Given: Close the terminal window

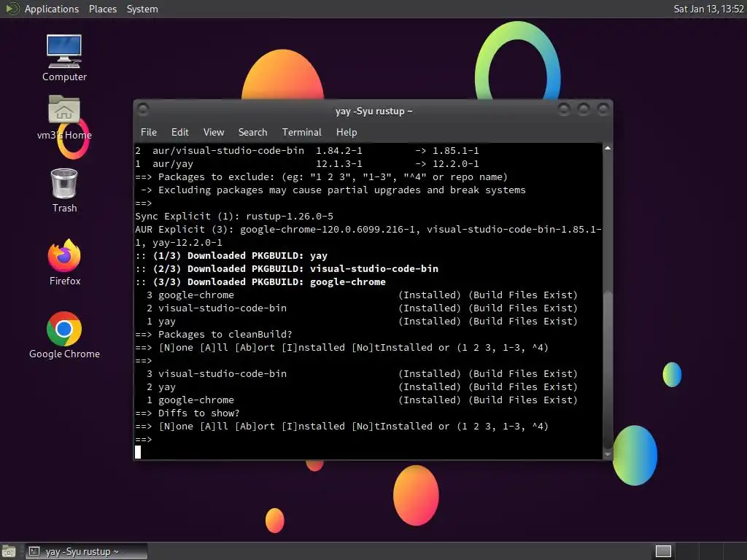Looking at the screenshot, I should 603,109.
